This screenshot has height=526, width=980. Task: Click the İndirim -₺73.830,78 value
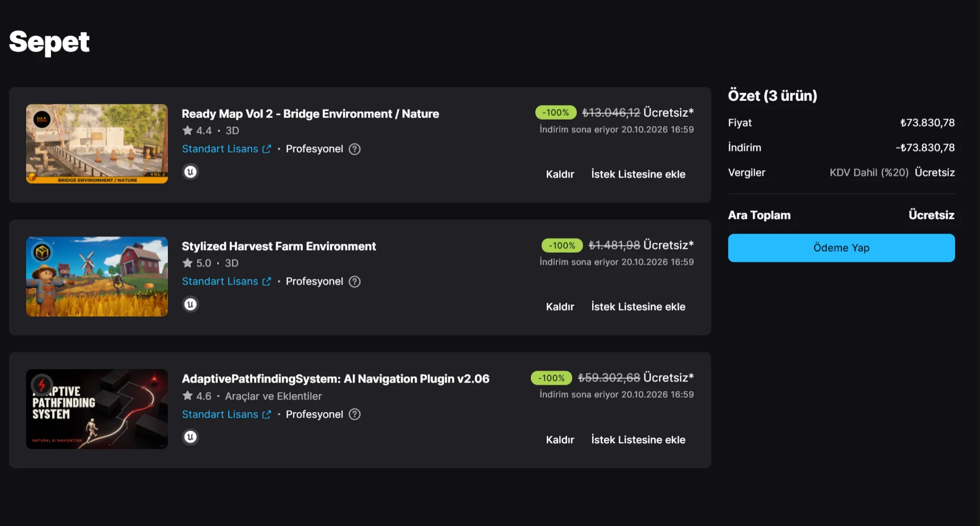[x=926, y=148]
